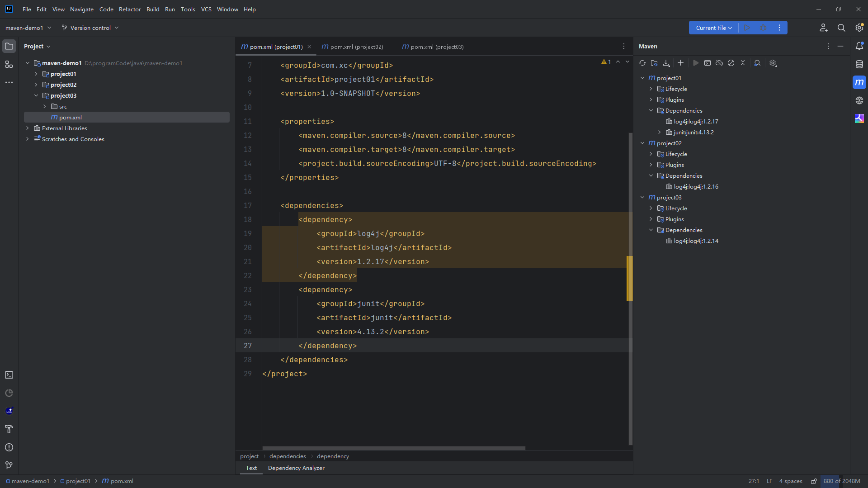
Task: Toggle Maven offline mode
Action: pyautogui.click(x=719, y=63)
